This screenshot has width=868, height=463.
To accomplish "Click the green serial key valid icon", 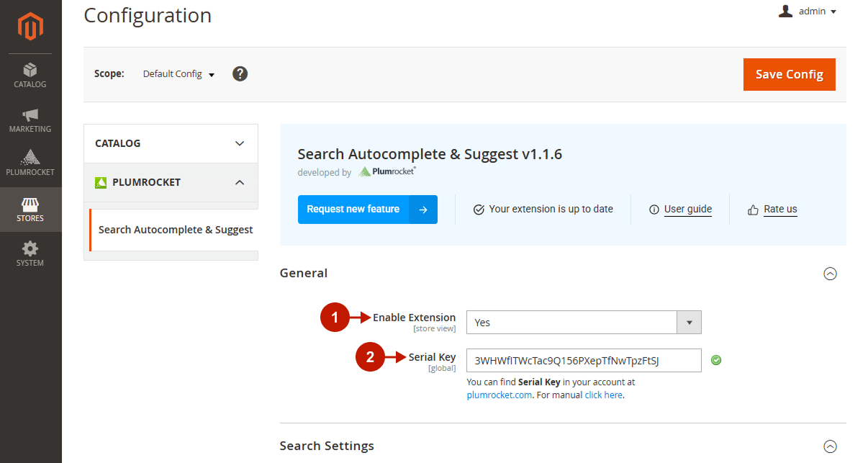I will click(716, 360).
